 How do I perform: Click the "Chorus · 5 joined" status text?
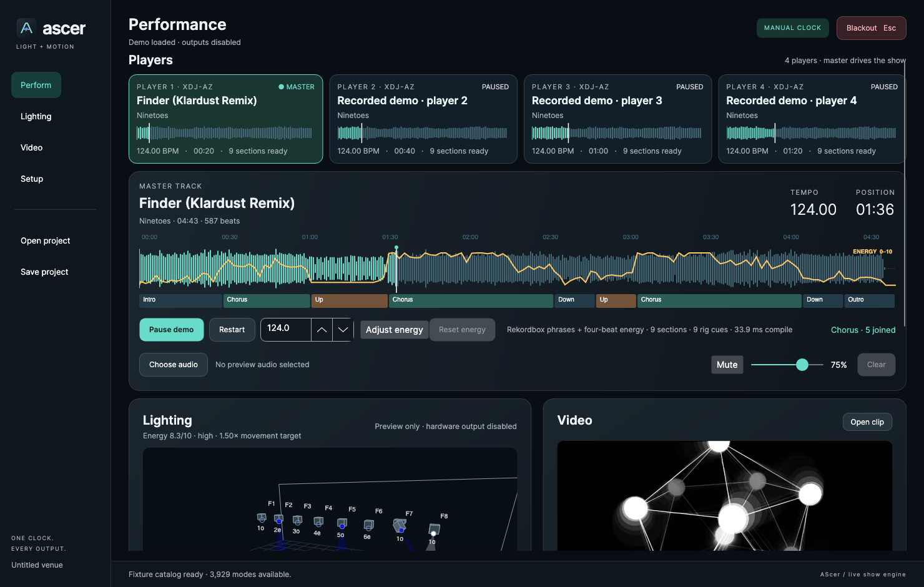point(863,330)
